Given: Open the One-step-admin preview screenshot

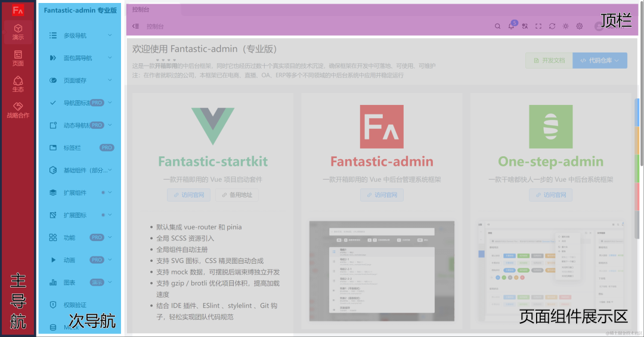Looking at the screenshot, I should tap(551, 271).
